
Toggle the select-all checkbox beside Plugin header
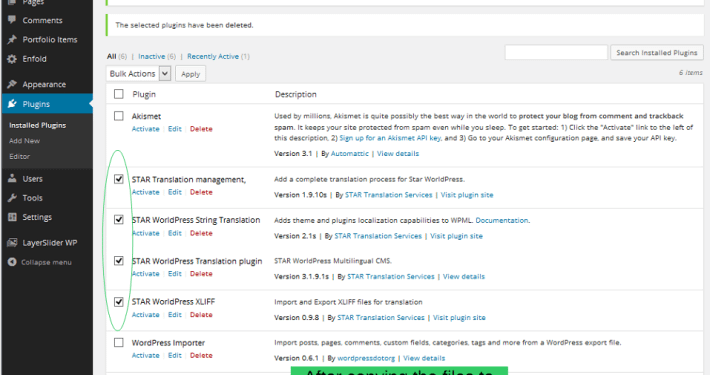(119, 94)
